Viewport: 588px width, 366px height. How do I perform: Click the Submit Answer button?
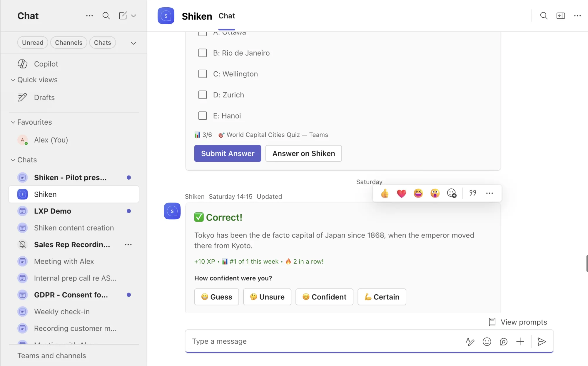click(228, 153)
